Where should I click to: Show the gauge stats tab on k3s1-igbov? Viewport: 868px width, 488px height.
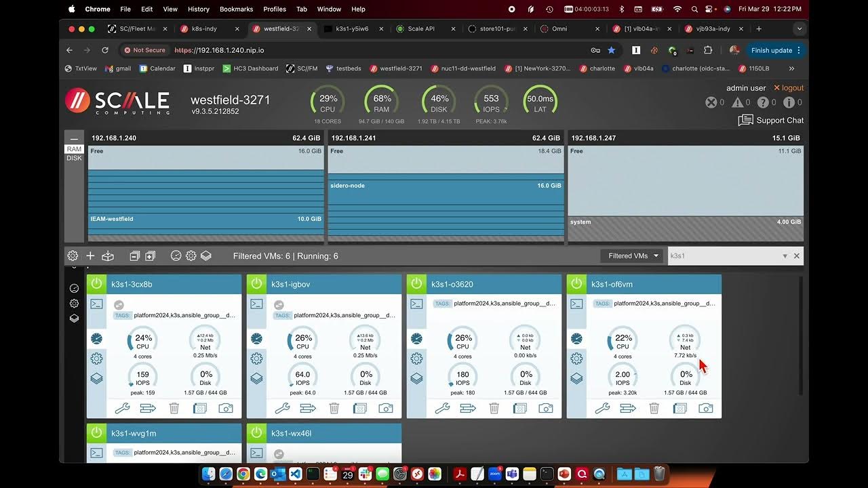tap(256, 338)
